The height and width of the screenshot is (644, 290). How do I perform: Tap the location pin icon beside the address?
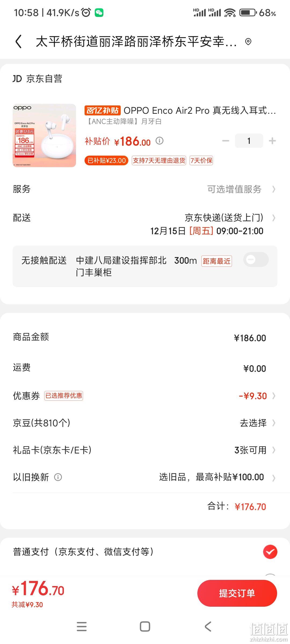click(248, 42)
